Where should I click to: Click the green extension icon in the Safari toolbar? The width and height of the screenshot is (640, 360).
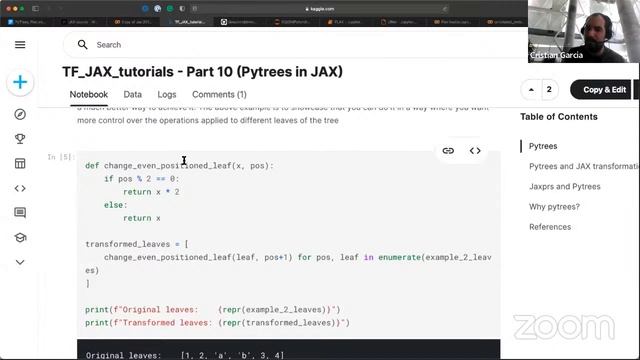170,9
